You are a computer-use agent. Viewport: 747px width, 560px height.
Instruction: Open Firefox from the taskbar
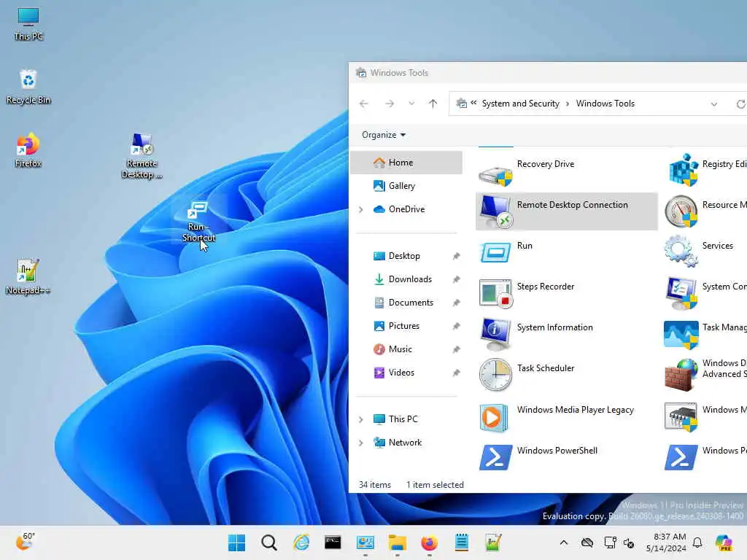point(429,542)
